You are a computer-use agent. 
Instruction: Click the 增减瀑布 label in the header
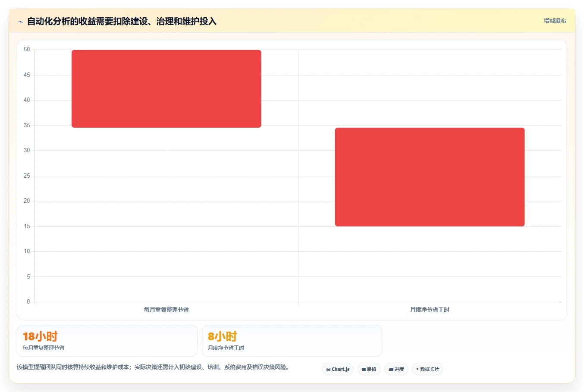click(555, 21)
